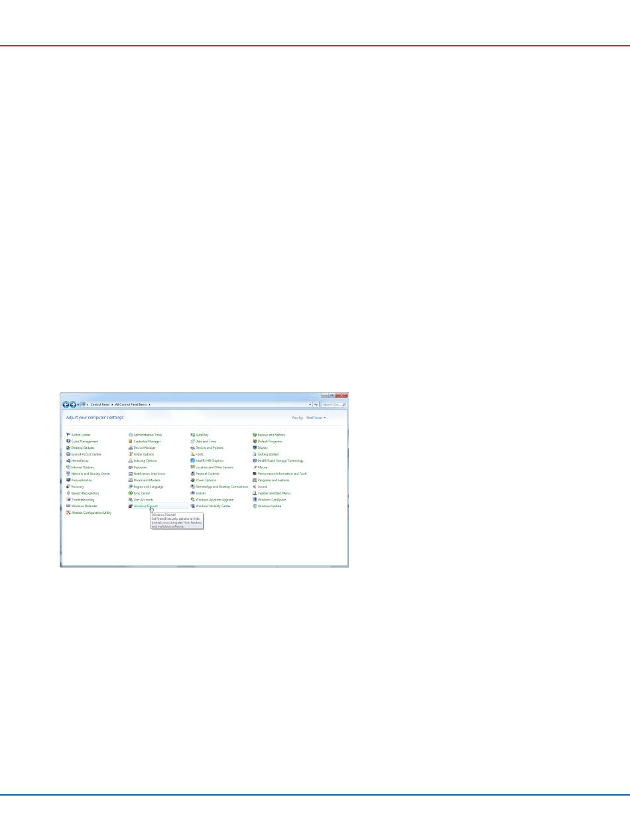
Task: Open Desktop Gadgets
Action: (80, 448)
